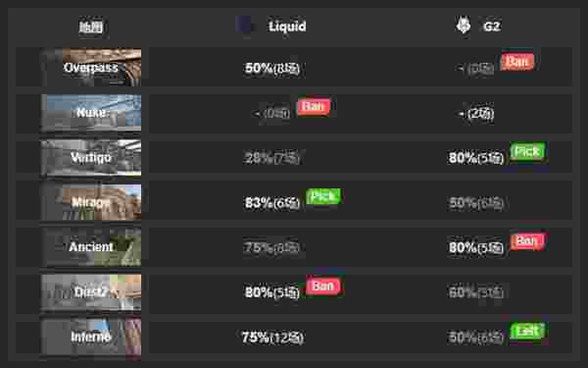Click G2's Ban badge on Ancient
Viewport: 588px width, 368px height.
tap(527, 241)
